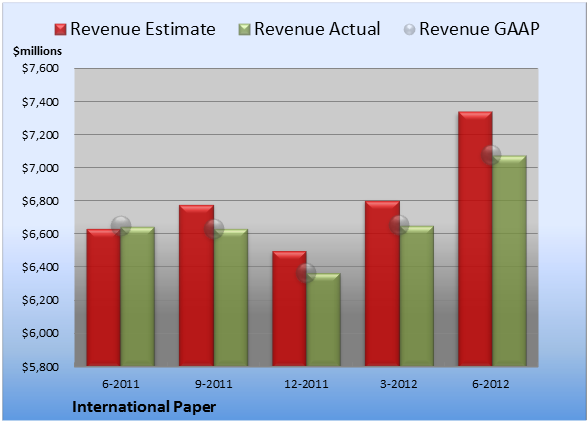Click the GAAP marker on 3-2012 bars
588x422 pixels.
(x=399, y=225)
